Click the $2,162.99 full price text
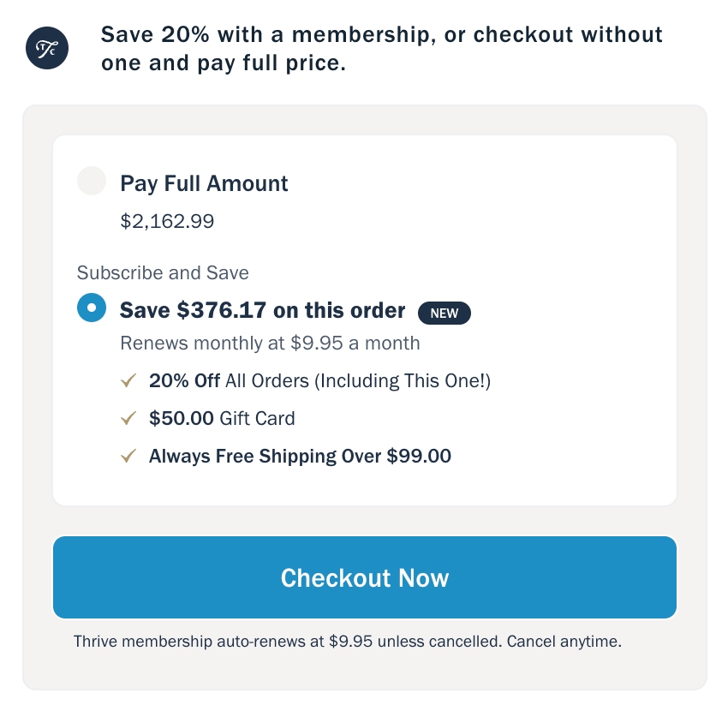Screen dimensions: 728x711 167,221
